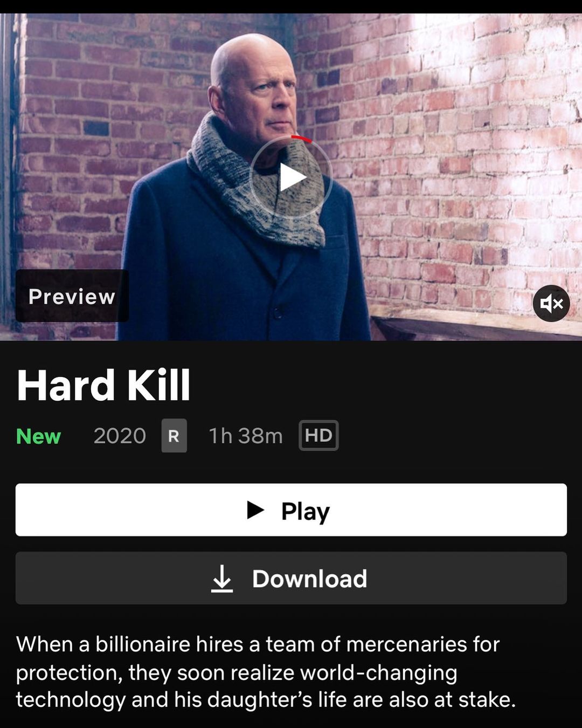Screen dimensions: 582x728
Task: Click the 2020 release year
Action: pyautogui.click(x=120, y=436)
